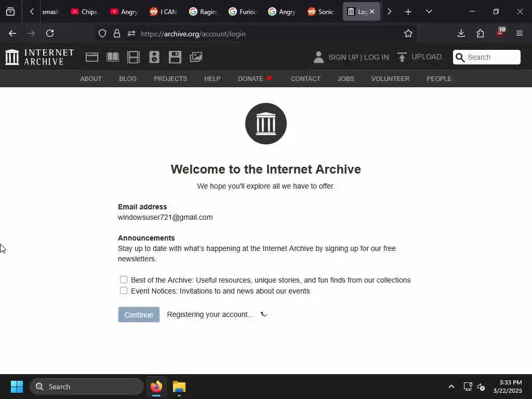Open the Texts book icon

coord(113,57)
